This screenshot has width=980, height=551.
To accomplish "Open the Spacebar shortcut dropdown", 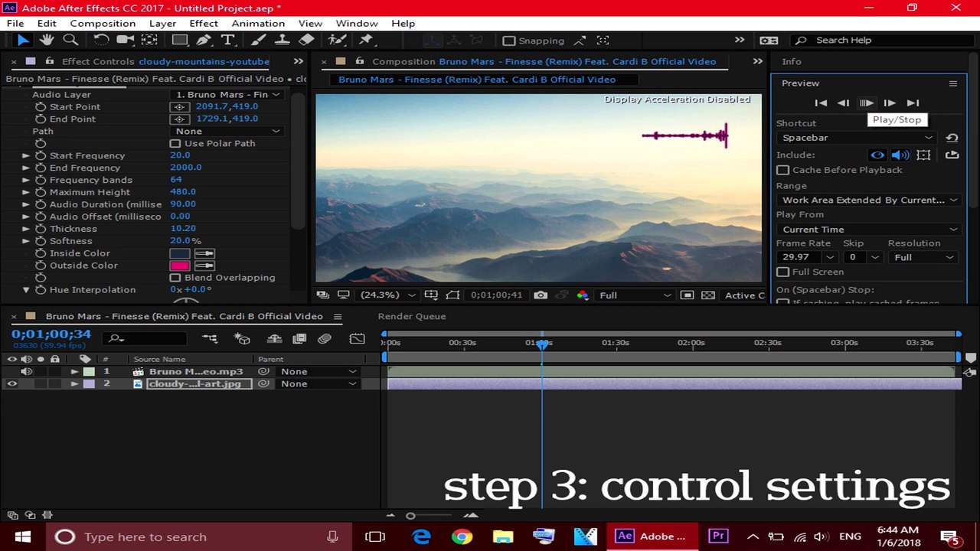I will click(857, 138).
